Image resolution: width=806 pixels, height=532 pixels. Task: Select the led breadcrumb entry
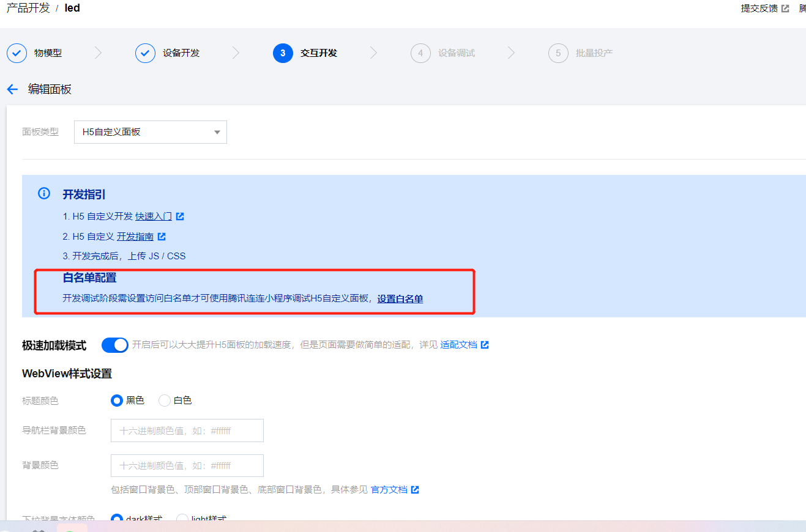[72, 8]
